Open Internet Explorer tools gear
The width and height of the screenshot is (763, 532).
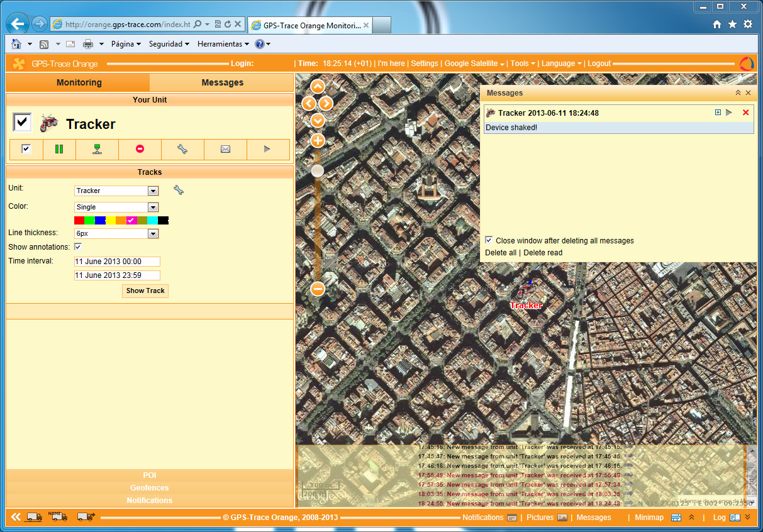(748, 24)
